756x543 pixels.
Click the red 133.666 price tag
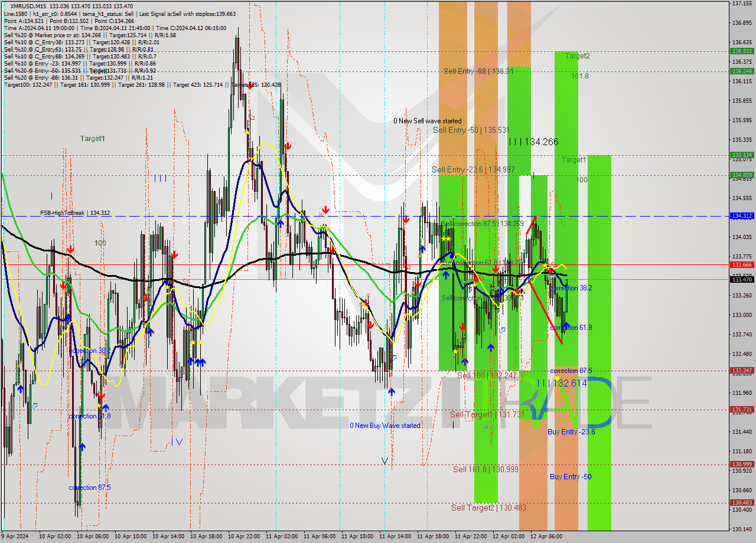tap(742, 264)
